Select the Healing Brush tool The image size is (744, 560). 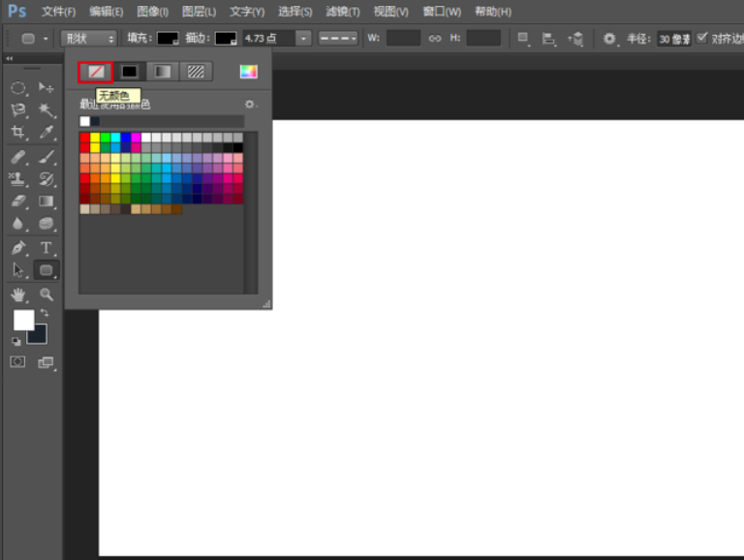(18, 157)
